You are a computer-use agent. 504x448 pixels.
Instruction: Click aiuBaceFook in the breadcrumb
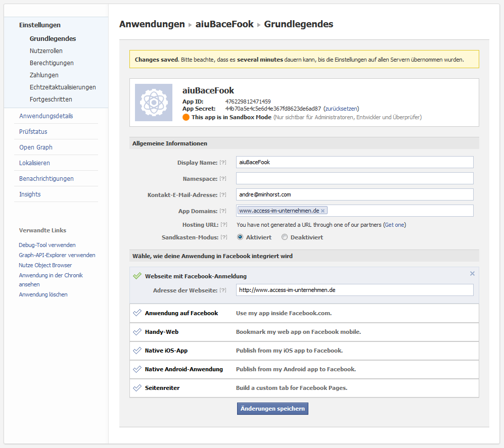[224, 24]
